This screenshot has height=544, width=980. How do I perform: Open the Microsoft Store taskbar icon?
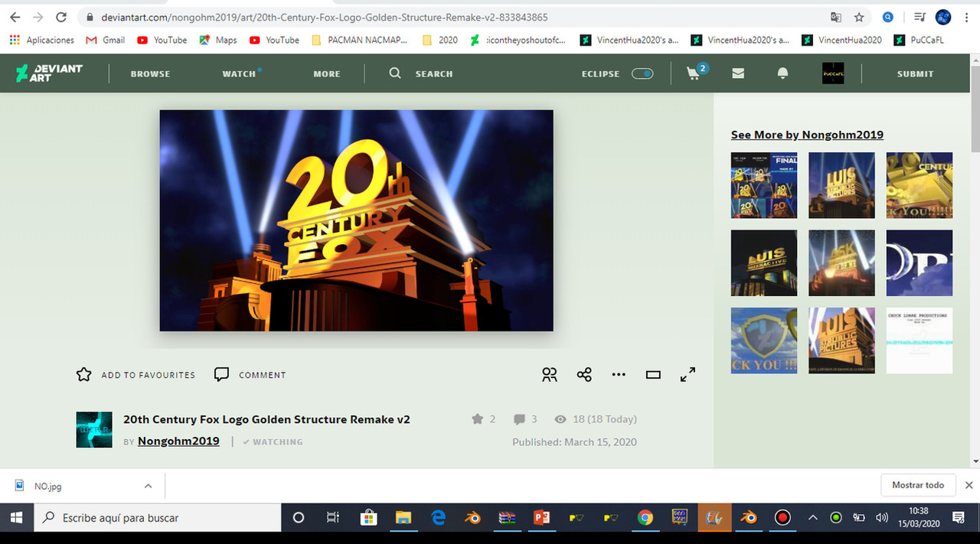coord(368,518)
